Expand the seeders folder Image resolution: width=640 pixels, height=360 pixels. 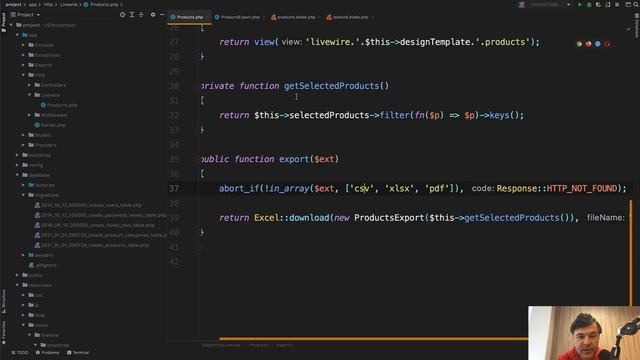(x=23, y=255)
